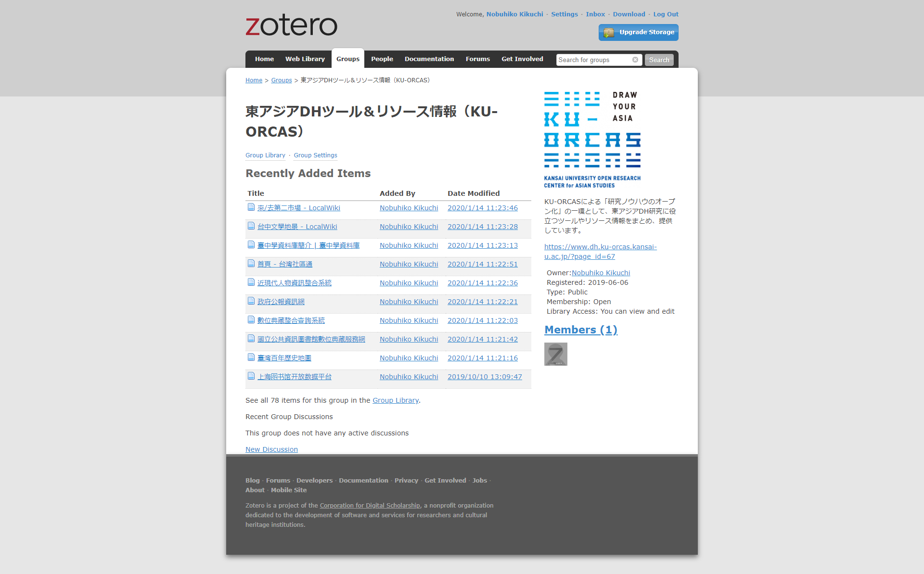Click owner Nobuhiko Kikuchi link
The image size is (924, 574).
coord(601,273)
